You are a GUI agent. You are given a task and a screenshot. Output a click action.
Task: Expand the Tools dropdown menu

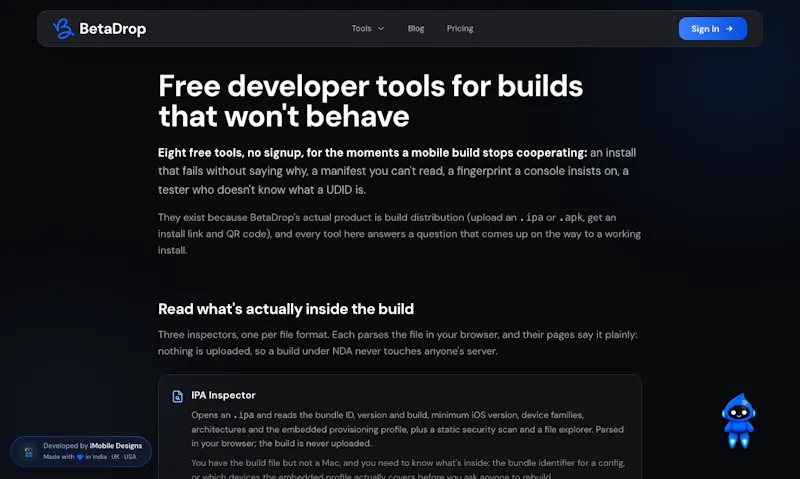367,29
